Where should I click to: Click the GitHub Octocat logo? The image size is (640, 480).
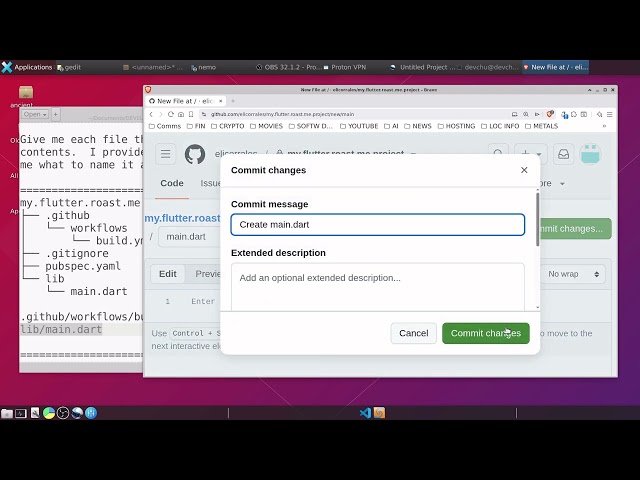click(x=195, y=154)
